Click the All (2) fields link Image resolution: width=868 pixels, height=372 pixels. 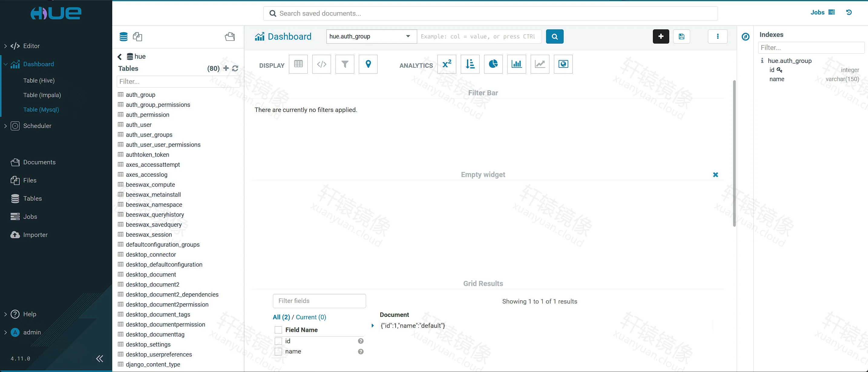(281, 317)
